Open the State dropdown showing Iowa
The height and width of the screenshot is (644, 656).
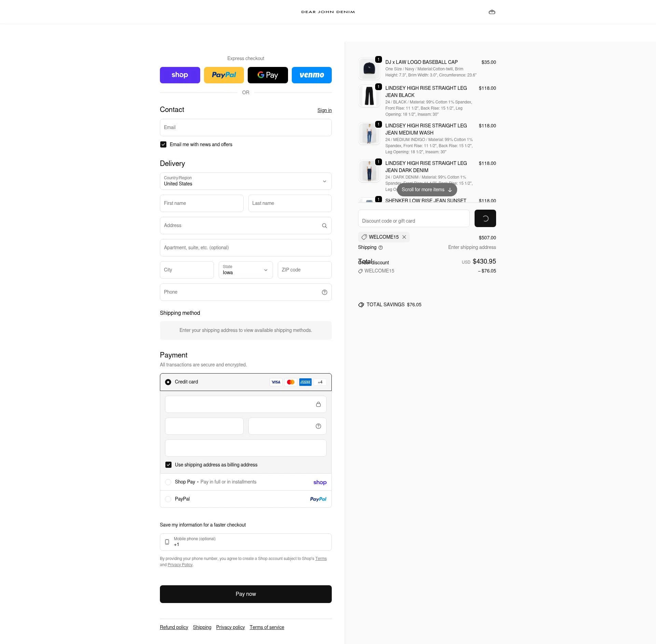pyautogui.click(x=246, y=270)
